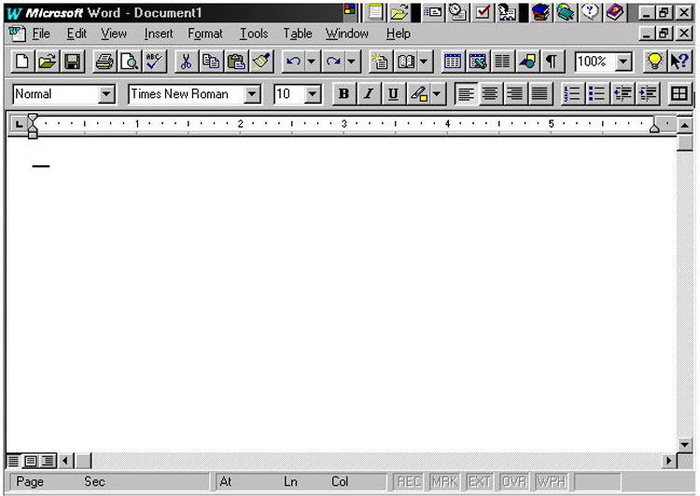Click the Numbered list icon
This screenshot has height=496, width=700.
click(572, 94)
